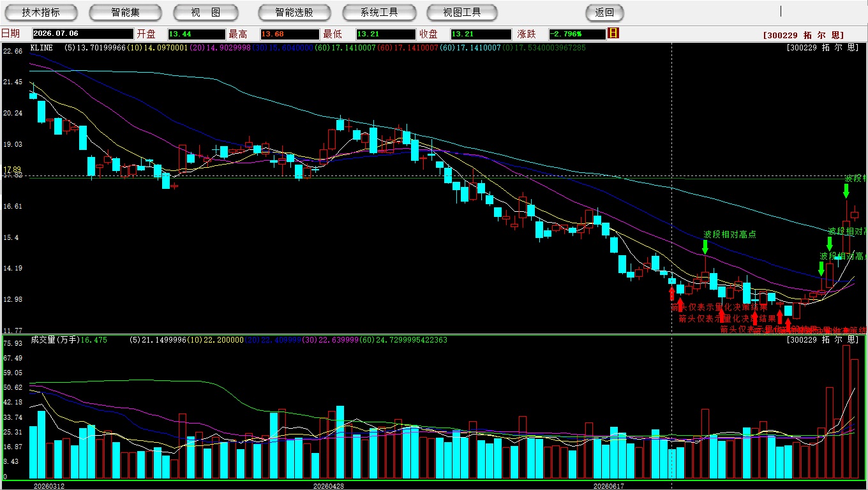Click the 20260428 date marker on axis

[329, 486]
